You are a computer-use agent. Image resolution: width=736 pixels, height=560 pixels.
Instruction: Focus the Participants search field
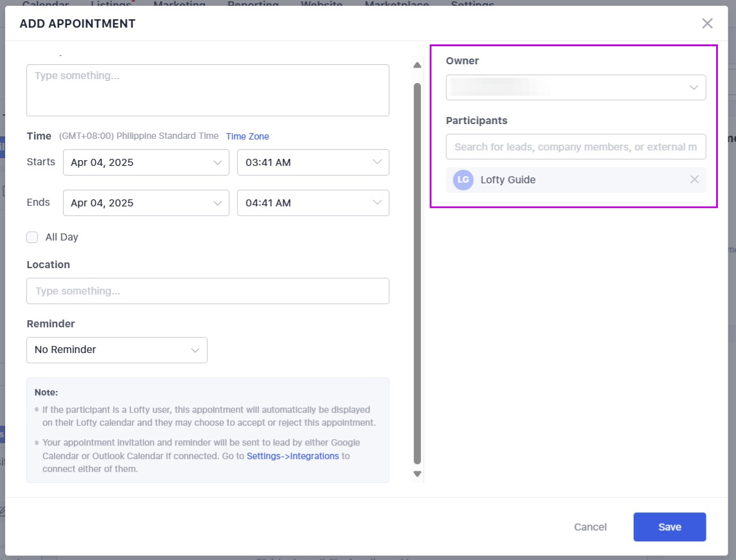pyautogui.click(x=576, y=147)
